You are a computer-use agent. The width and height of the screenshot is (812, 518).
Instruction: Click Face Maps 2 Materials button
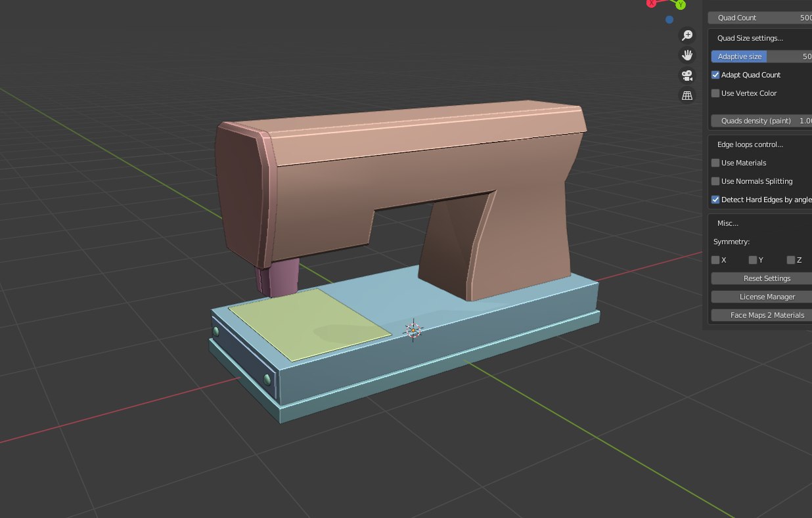point(761,315)
